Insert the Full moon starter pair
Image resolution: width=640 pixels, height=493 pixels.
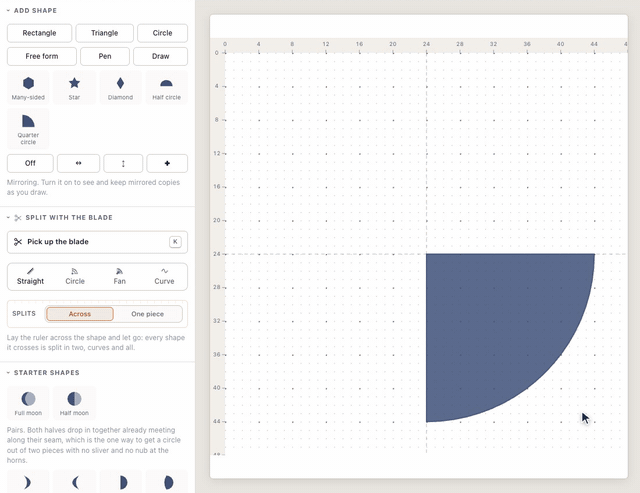pyautogui.click(x=28, y=403)
